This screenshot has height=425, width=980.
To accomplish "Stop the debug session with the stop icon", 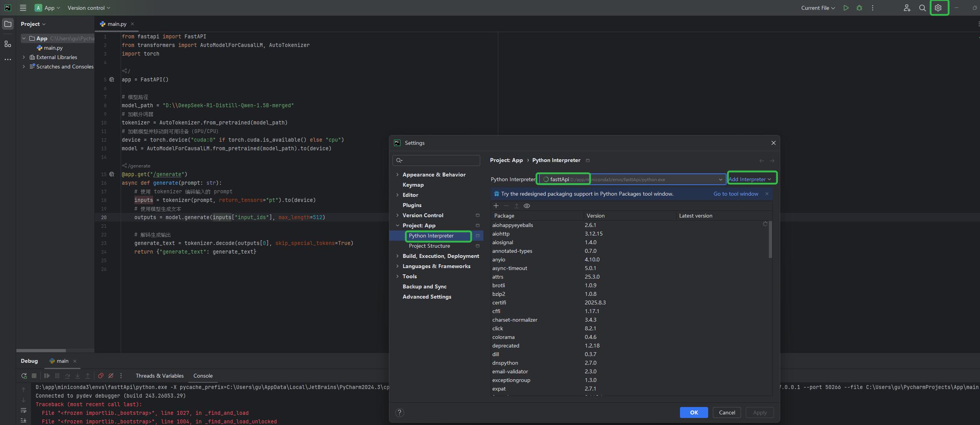I will [34, 376].
